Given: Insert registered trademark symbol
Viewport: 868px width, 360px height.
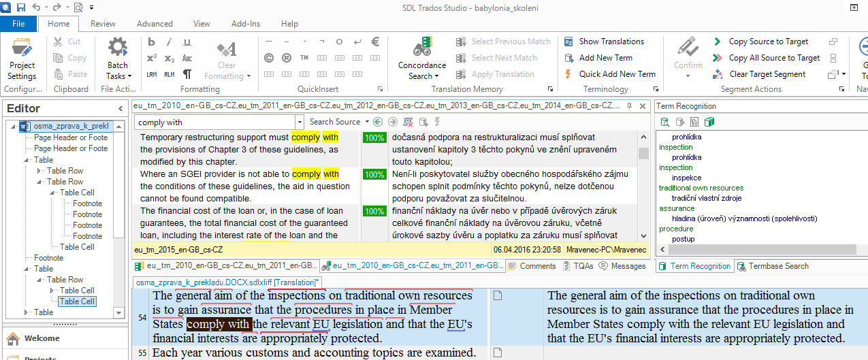Looking at the screenshot, I should pos(286,59).
